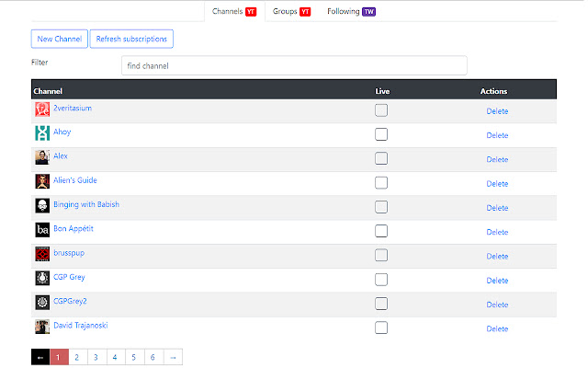Go to the previous page arrow
The width and height of the screenshot is (588, 368).
40,357
